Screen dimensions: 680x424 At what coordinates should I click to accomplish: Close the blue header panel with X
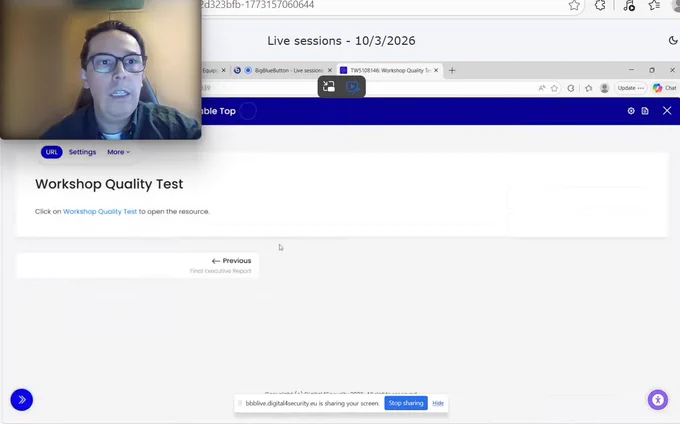(x=667, y=111)
